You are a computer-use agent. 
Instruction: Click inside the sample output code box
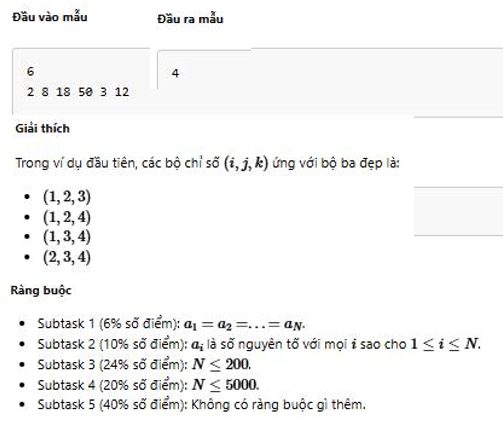coord(330,83)
